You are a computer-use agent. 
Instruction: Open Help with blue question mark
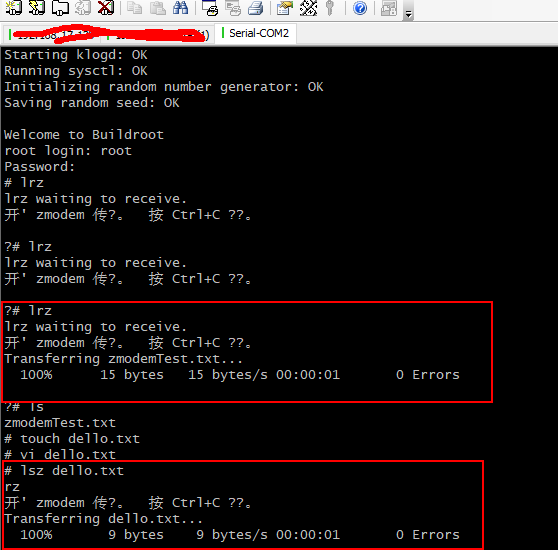tap(360, 8)
